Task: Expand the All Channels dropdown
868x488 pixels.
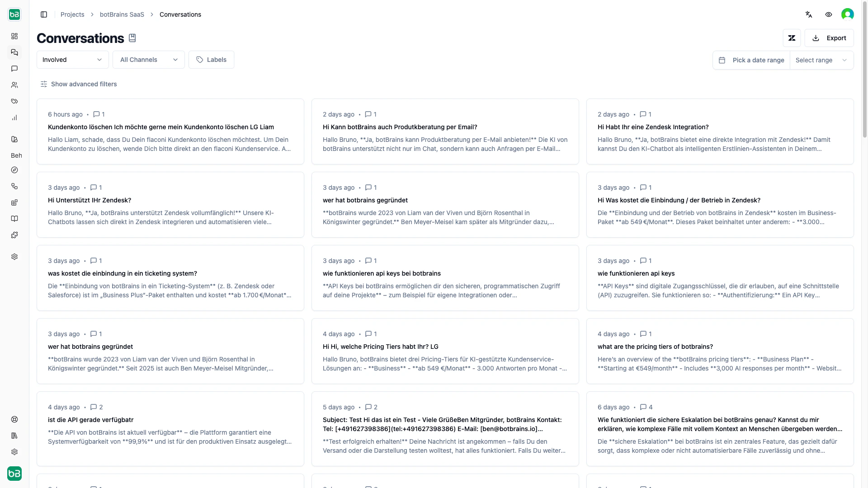Action: pos(148,59)
